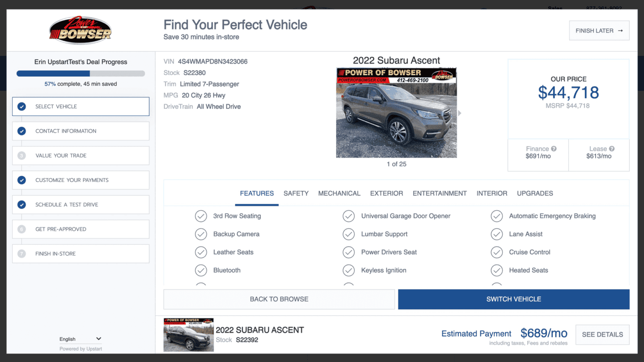Open the Mechanical features tab
The height and width of the screenshot is (362, 644).
click(x=339, y=193)
